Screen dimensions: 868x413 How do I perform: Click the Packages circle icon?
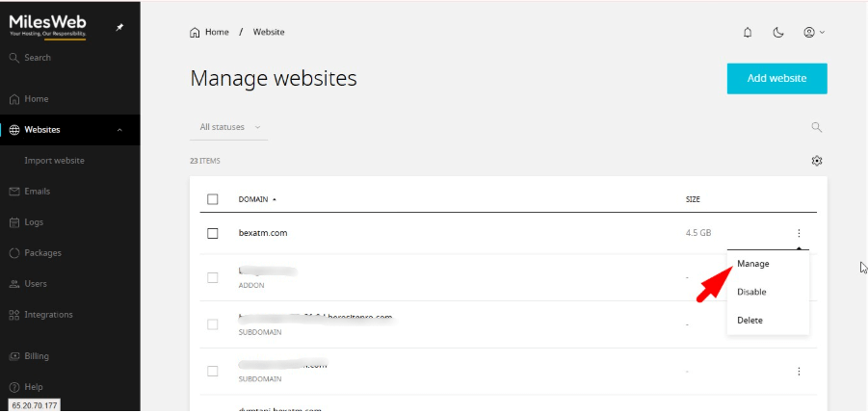[14, 252]
